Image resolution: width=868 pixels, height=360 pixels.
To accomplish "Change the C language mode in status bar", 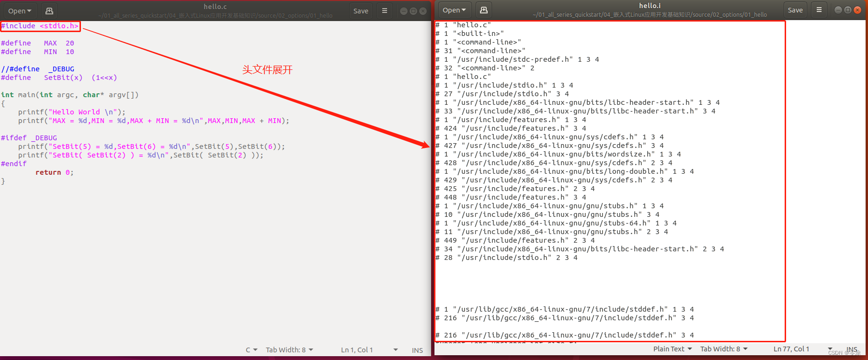I will tap(251, 350).
